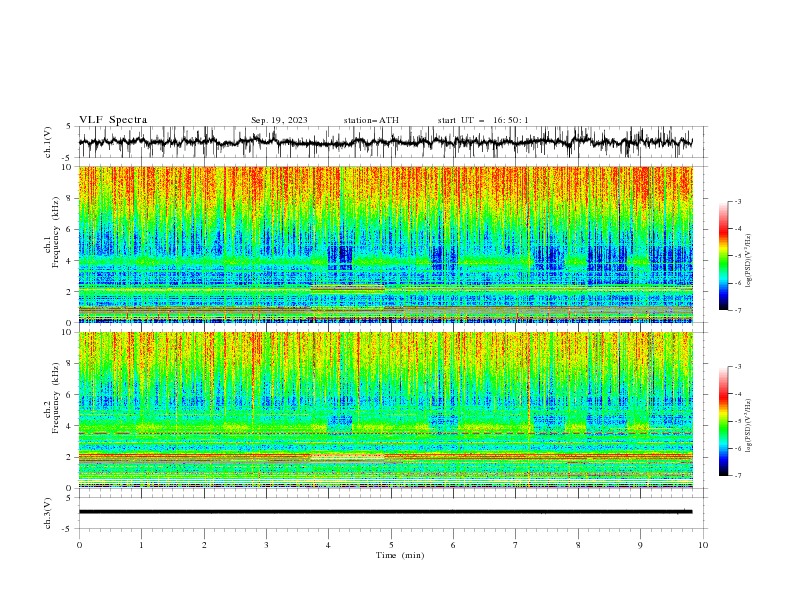Click the ch.1 color bar "log(PSD)(V²/Hz)" label

pos(749,261)
